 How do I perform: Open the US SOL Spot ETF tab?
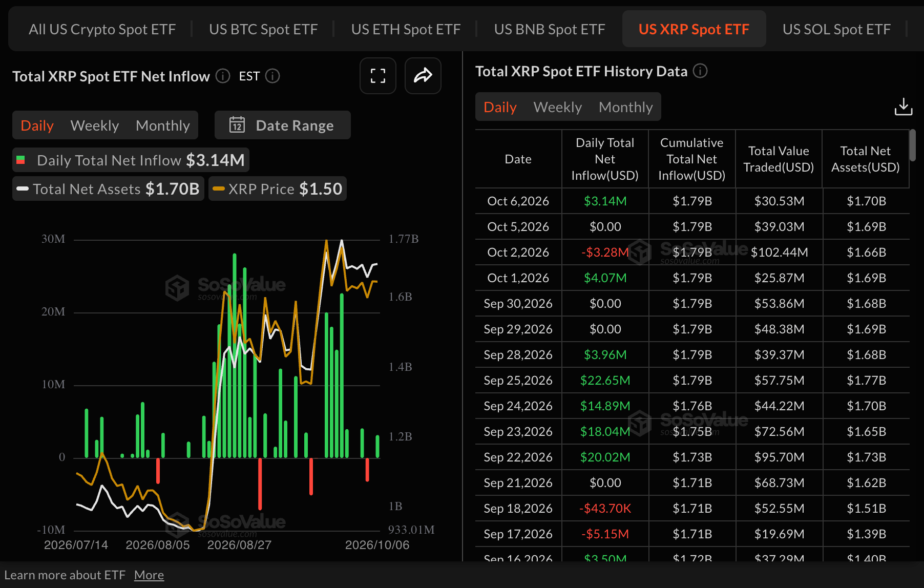coord(837,29)
